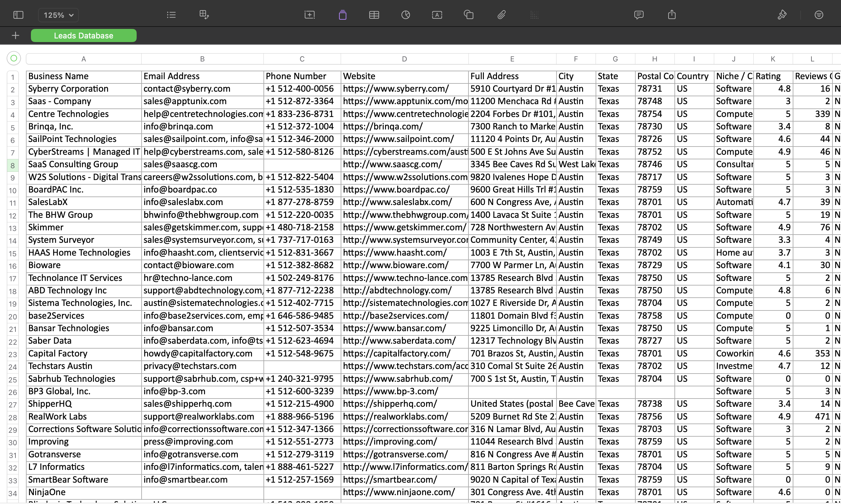Click the Phone Number header cell
This screenshot has height=504, width=841.
(302, 77)
